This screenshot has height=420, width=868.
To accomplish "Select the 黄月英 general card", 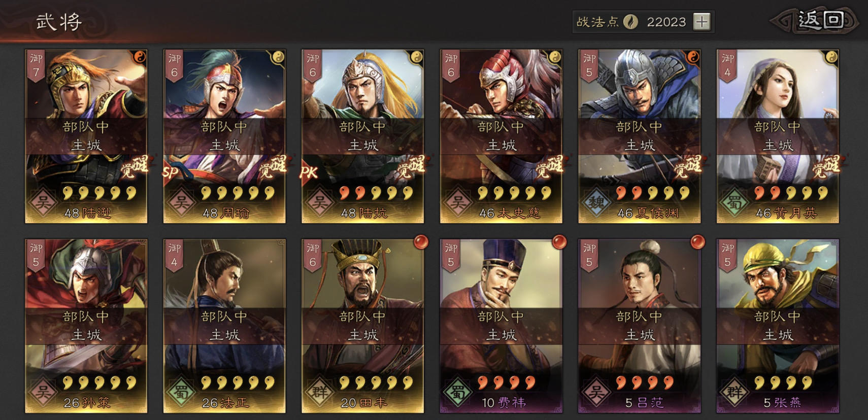I will tap(778, 136).
